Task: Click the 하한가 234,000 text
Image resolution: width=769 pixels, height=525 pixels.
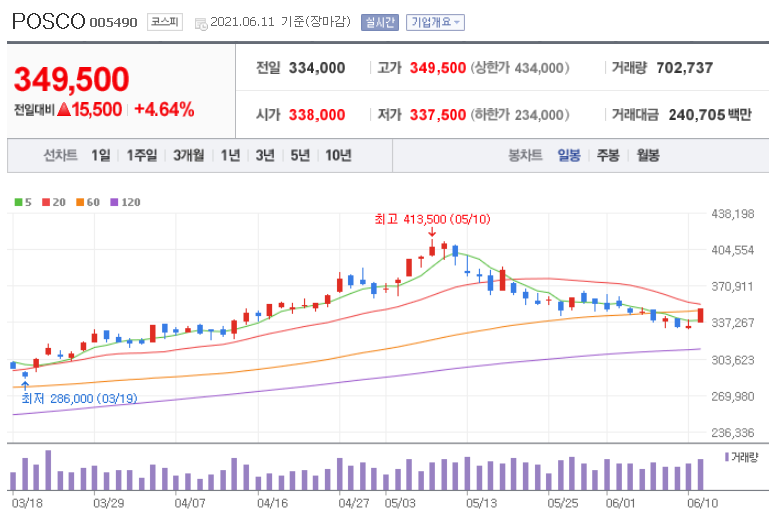Action: 520,115
